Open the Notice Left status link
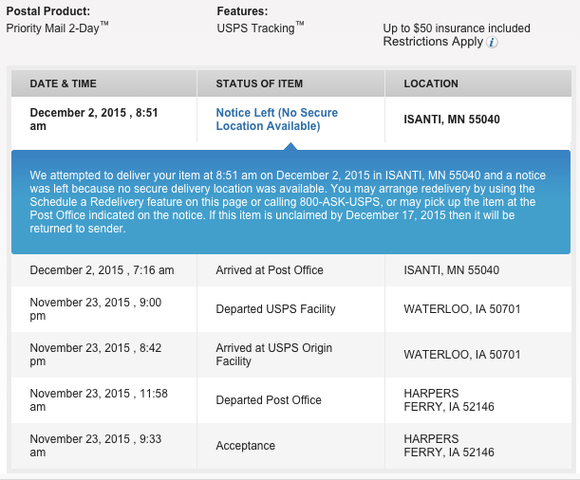This screenshot has width=580, height=480. (277, 119)
